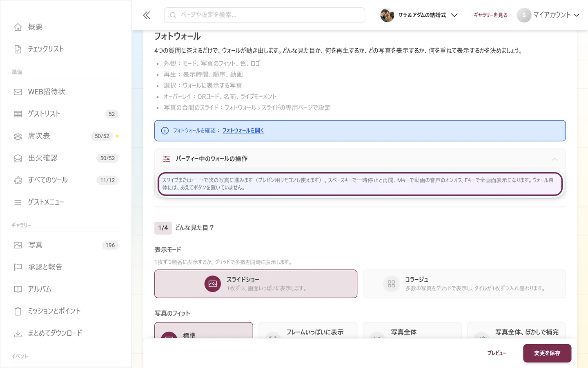588x368 pixels.
Task: Open 承認と報告 page
Action: coord(66,267)
